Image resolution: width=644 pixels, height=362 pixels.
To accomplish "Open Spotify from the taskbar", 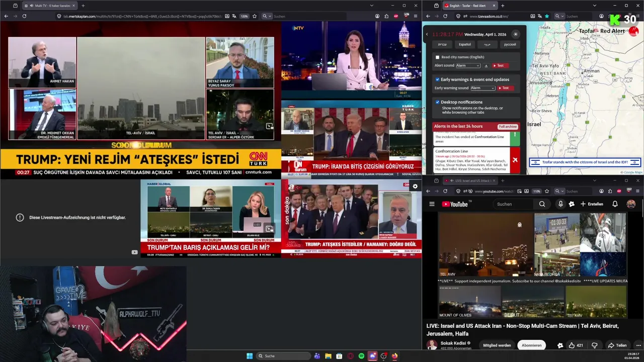I will [x=361, y=356].
